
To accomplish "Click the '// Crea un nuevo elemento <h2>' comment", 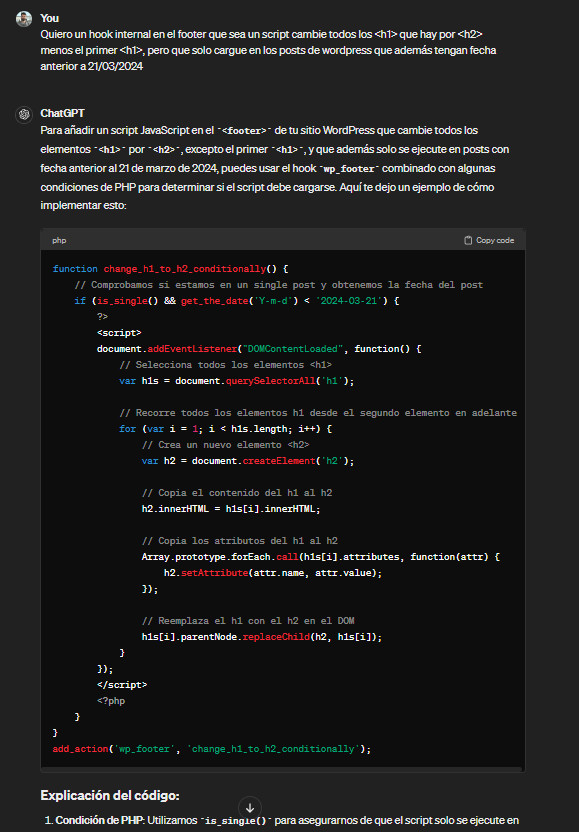I will tap(226, 445).
